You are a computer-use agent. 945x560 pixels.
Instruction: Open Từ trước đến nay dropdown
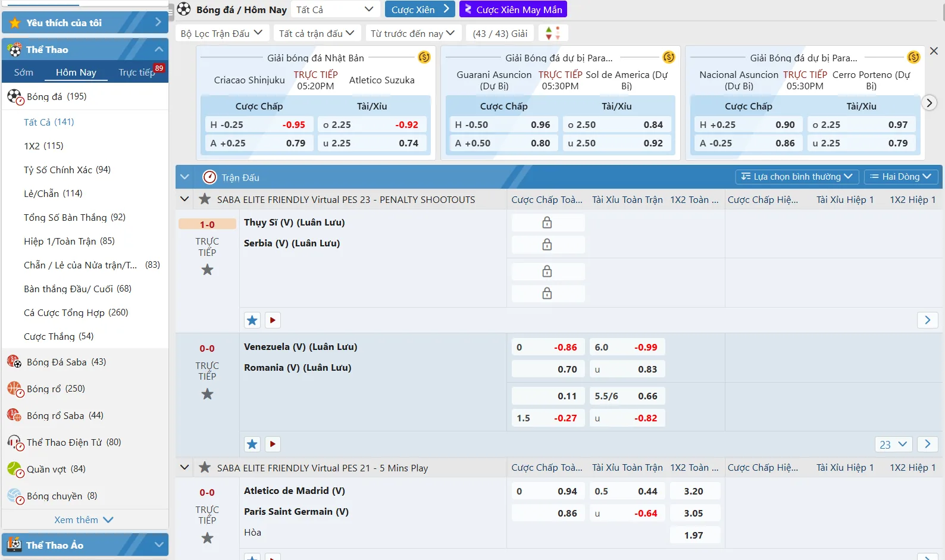(412, 33)
